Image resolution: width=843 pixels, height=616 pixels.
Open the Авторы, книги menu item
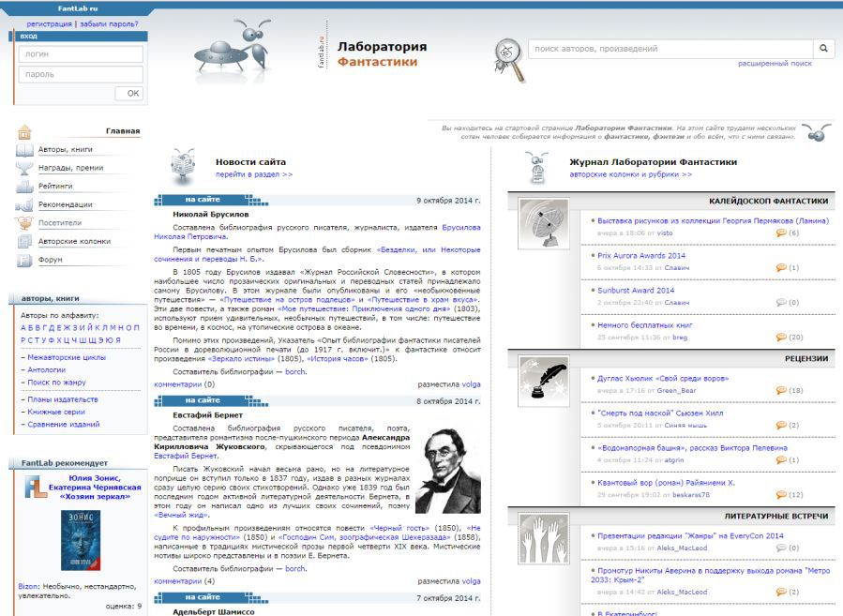pos(66,149)
